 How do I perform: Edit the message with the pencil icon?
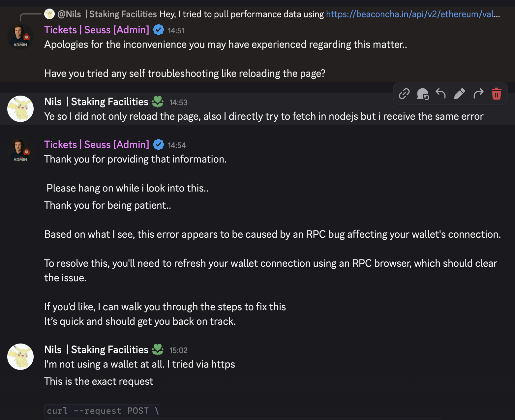(x=459, y=94)
